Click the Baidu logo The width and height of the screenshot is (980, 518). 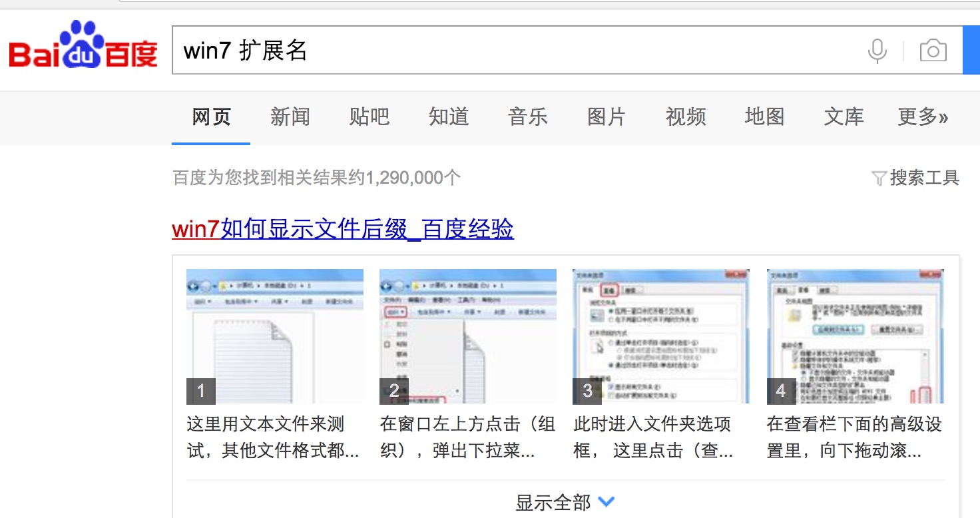click(83, 45)
